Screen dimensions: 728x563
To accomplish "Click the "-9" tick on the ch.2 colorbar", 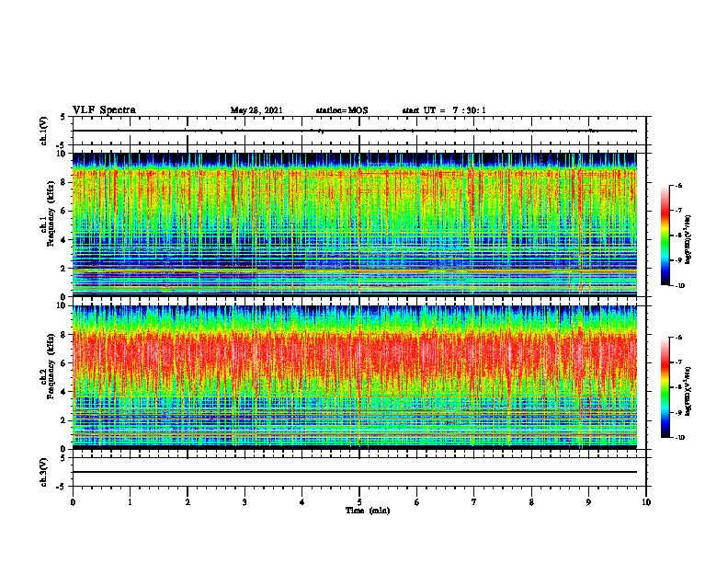I will (678, 412).
